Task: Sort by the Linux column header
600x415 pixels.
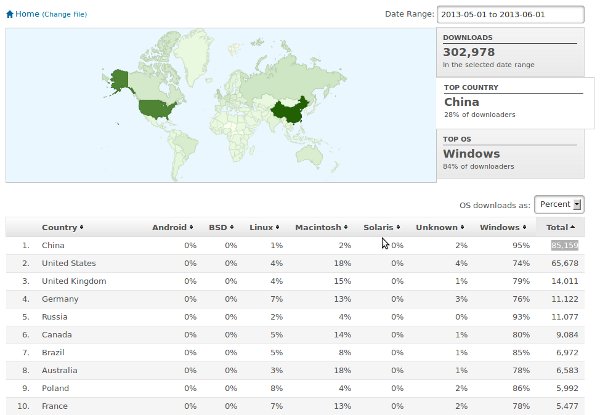Action: [263, 227]
